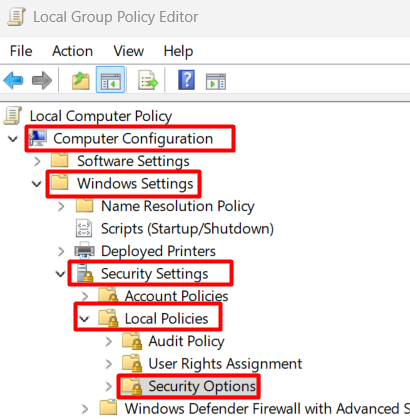Select the Local Computer Policy root
The height and width of the screenshot is (419, 410).
(x=101, y=116)
